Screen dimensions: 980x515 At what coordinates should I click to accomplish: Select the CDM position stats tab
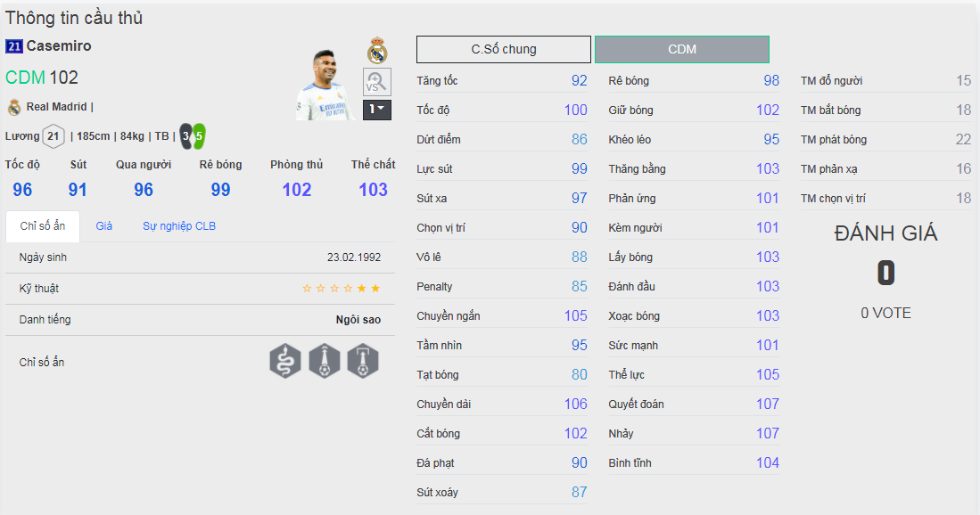(682, 49)
